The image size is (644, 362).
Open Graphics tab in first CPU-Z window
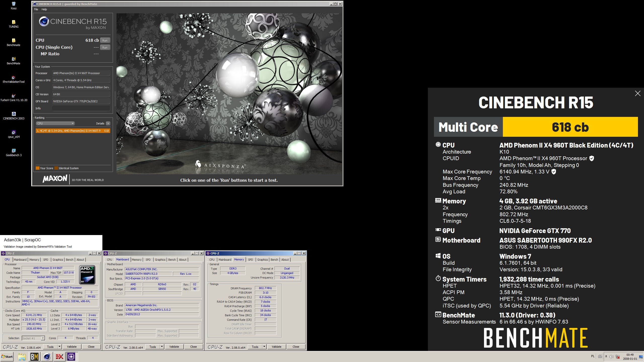click(58, 260)
